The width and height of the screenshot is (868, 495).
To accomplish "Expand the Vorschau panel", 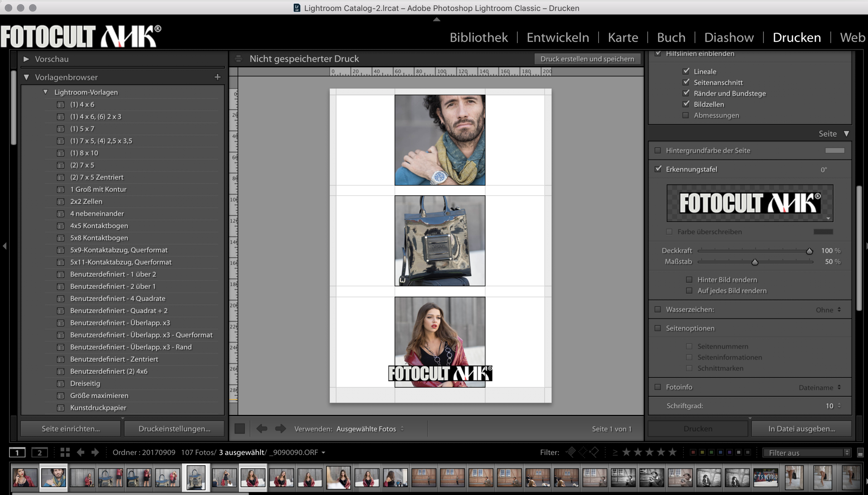I will 26,59.
